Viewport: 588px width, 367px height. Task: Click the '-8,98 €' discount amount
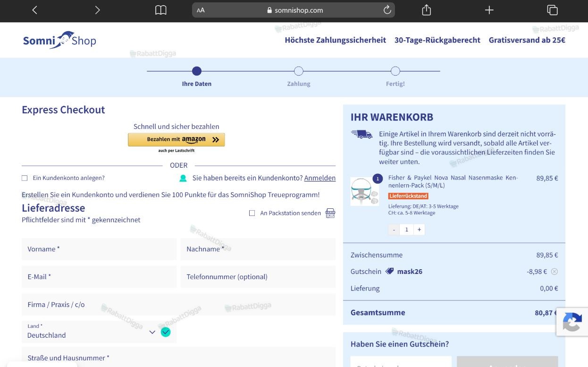tap(537, 272)
